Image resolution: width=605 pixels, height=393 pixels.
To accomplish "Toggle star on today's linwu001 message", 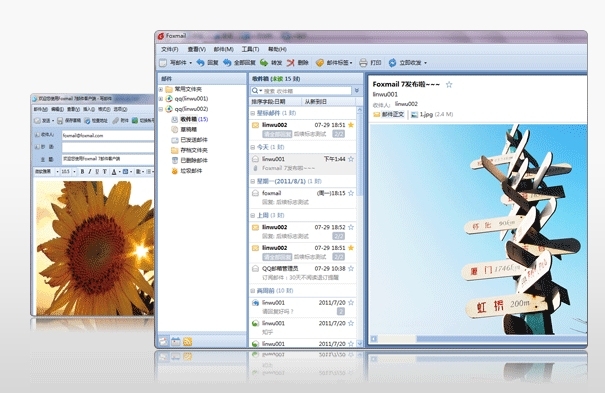I will click(x=351, y=159).
